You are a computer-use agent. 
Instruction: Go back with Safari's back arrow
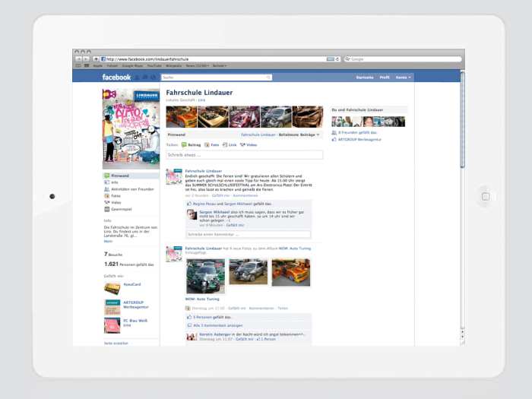(x=78, y=59)
